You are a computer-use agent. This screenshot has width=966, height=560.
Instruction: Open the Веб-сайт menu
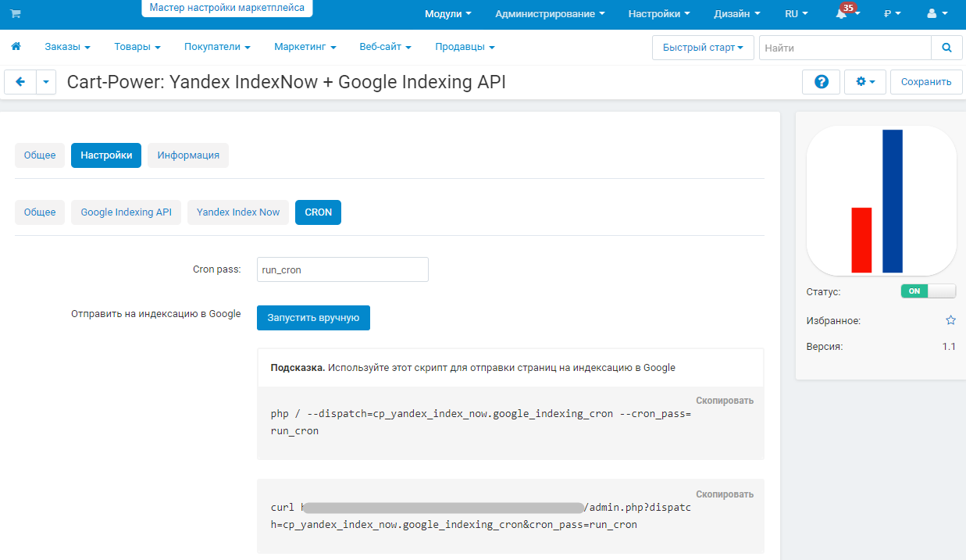[x=385, y=47]
